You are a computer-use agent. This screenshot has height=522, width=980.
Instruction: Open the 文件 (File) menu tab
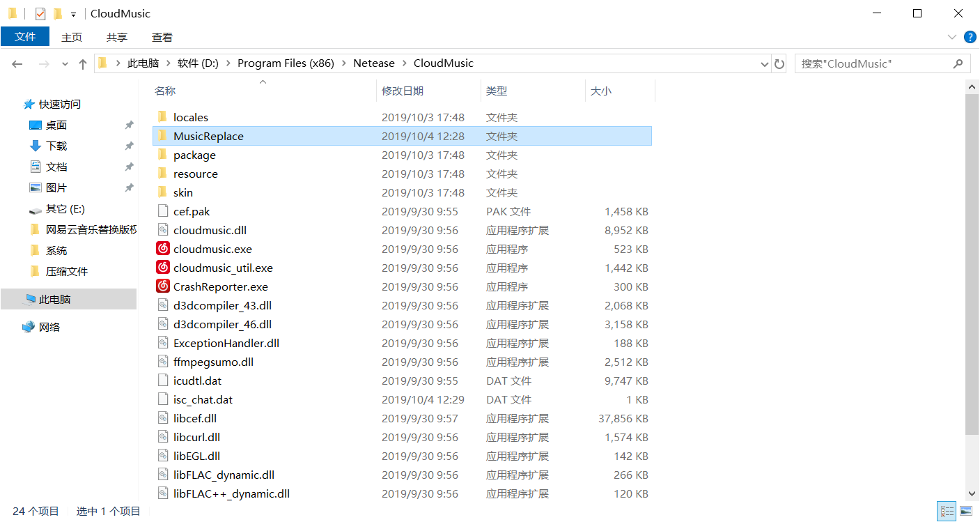(x=25, y=37)
